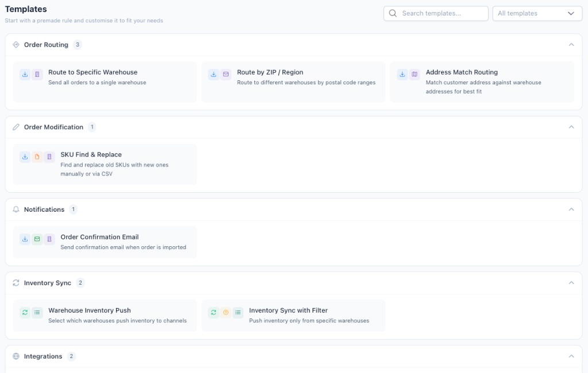Image resolution: width=588 pixels, height=373 pixels.
Task: Select the Route to Specific Warehouse template
Action: [104, 82]
